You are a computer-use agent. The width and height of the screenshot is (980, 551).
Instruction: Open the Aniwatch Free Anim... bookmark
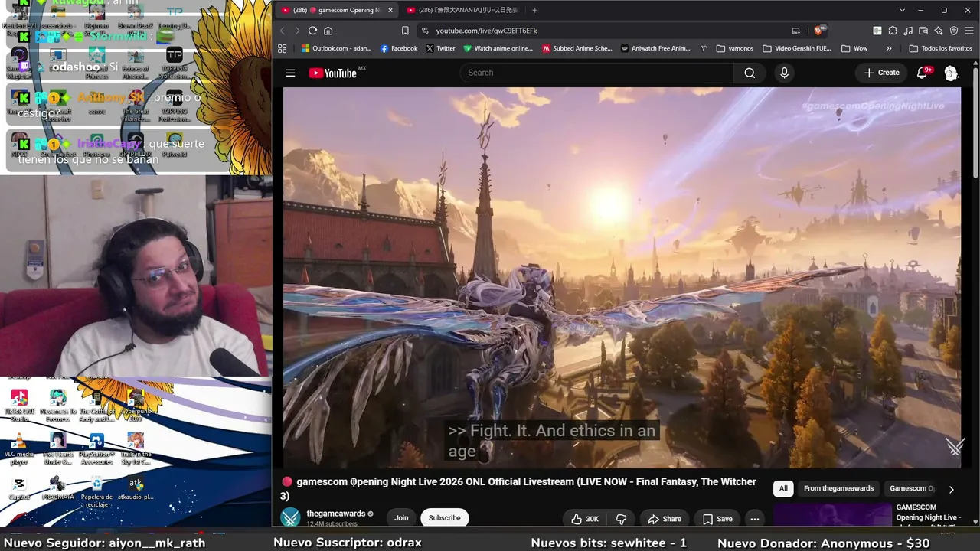[655, 48]
